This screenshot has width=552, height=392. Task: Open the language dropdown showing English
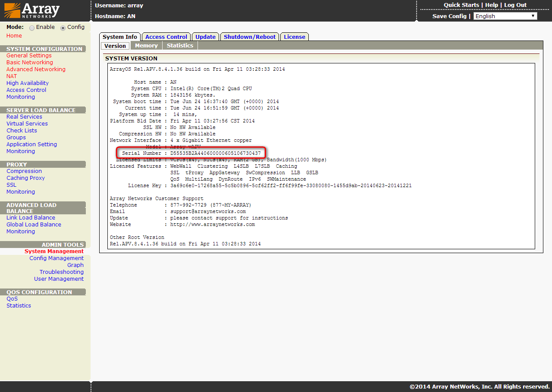(505, 16)
